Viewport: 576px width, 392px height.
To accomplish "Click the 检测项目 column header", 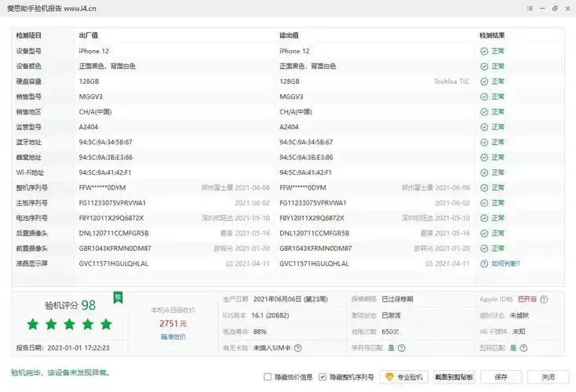I will click(x=29, y=35).
